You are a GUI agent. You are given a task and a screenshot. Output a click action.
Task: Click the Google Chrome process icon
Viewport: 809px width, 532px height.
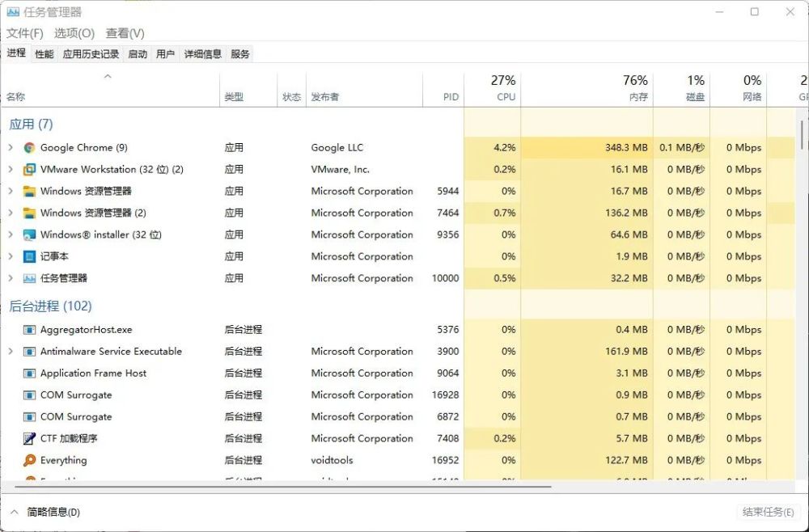(x=29, y=148)
